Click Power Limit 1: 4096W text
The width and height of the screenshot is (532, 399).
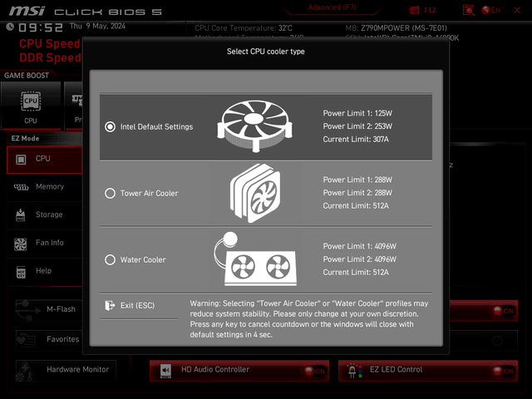click(359, 246)
